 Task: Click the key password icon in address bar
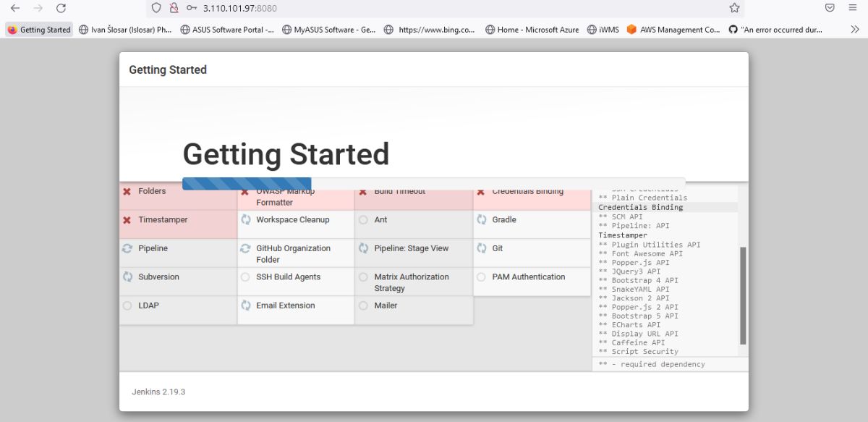click(191, 8)
